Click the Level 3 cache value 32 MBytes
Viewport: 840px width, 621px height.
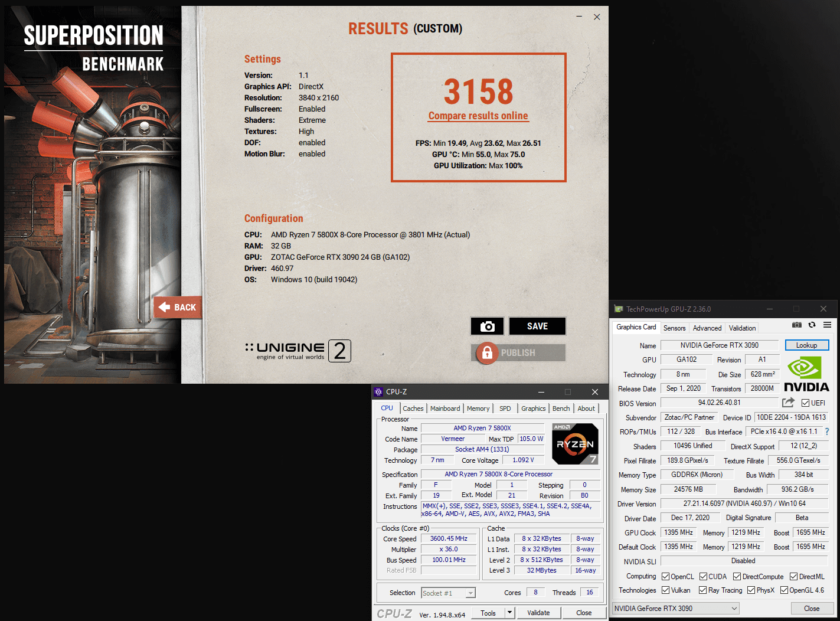[x=542, y=570]
